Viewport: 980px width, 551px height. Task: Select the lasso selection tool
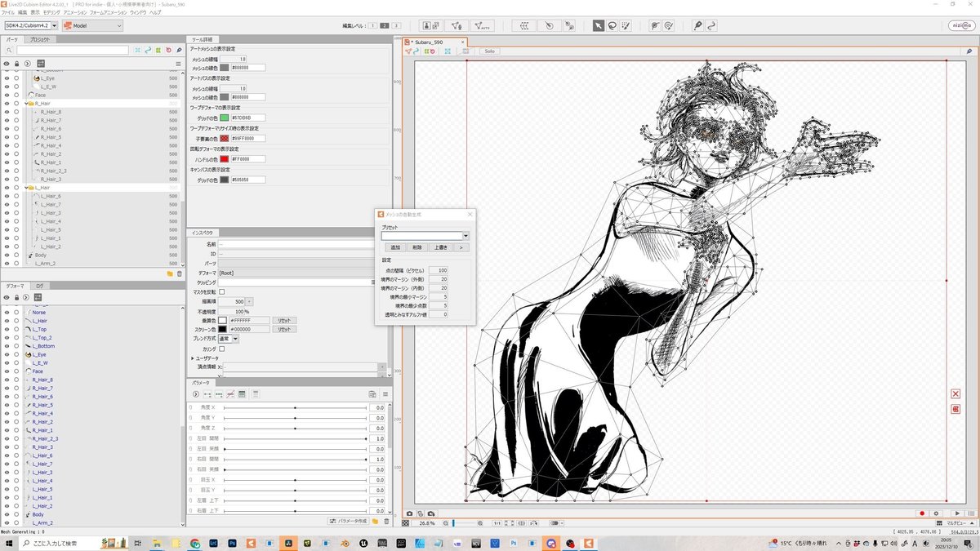[x=612, y=26]
